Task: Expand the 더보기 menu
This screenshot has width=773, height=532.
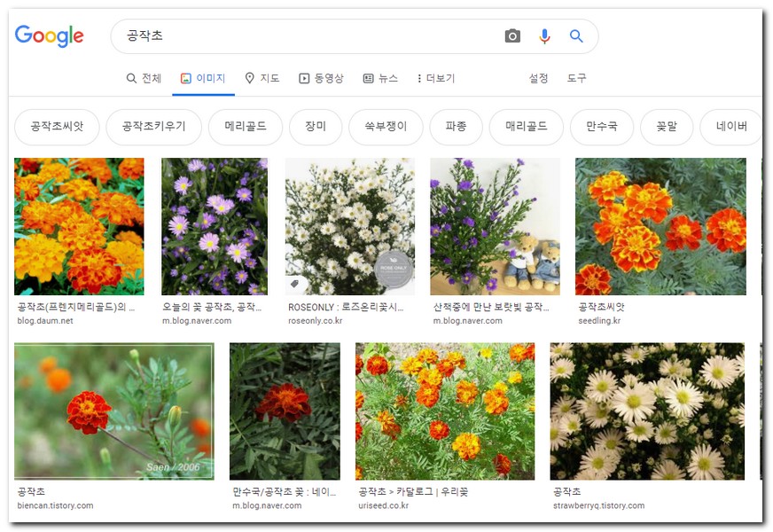Action: (435, 78)
